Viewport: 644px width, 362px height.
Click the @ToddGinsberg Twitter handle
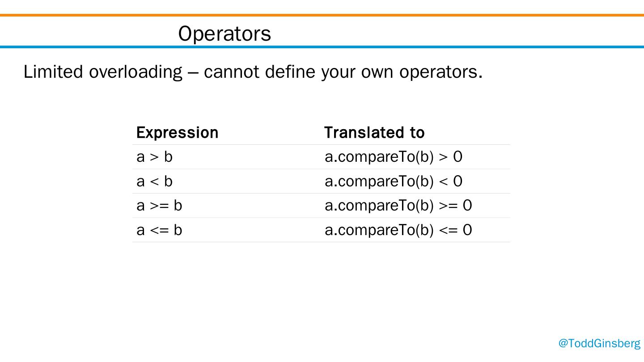point(599,343)
